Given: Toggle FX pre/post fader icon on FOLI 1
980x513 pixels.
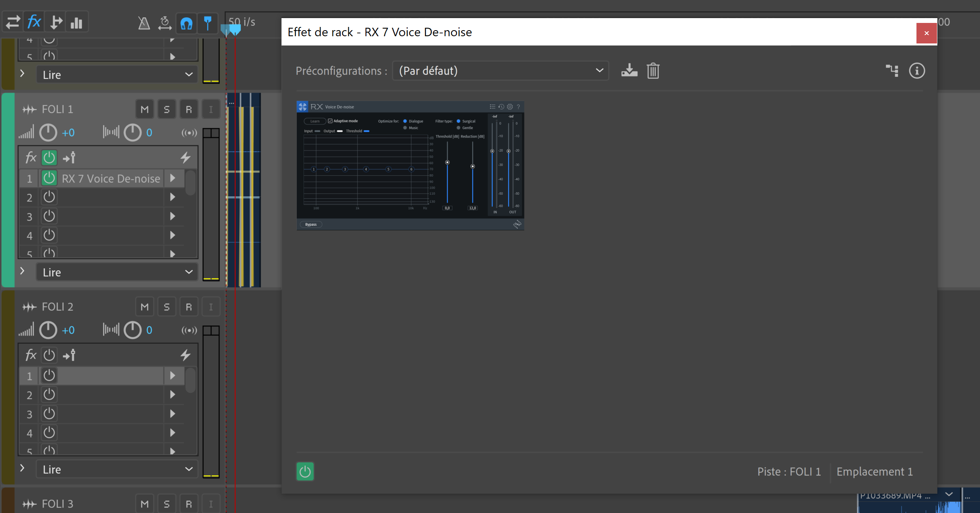Looking at the screenshot, I should [x=69, y=158].
